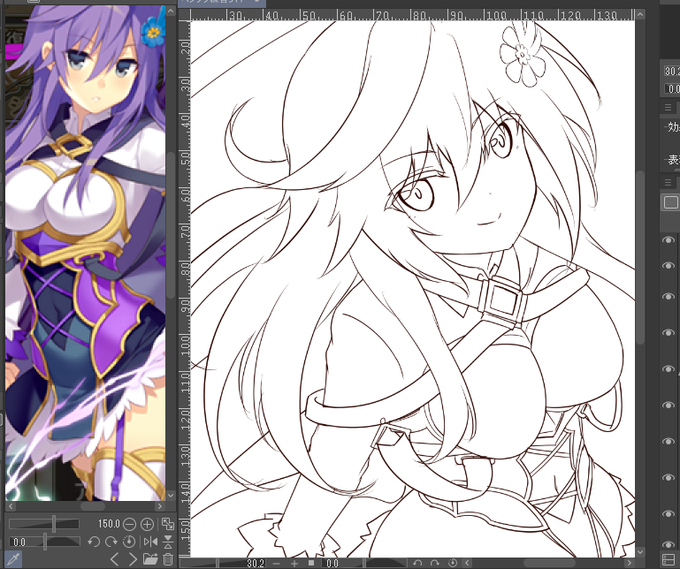
Task: Toggle sixth layer visibility eye from top
Action: click(668, 405)
